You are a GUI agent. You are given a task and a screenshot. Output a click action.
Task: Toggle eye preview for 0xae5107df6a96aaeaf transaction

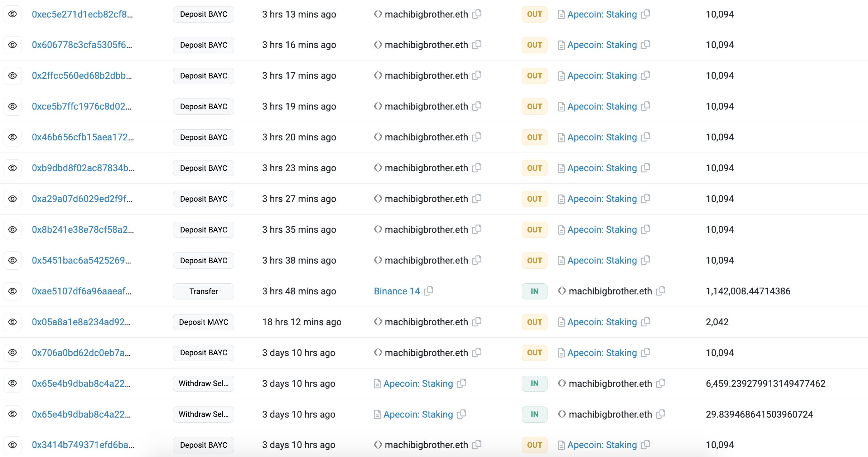point(13,291)
